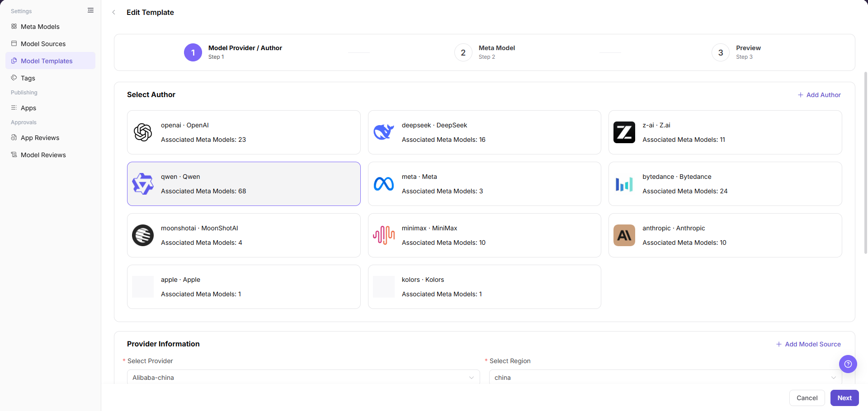Click the Qwen logo icon

pos(143,184)
